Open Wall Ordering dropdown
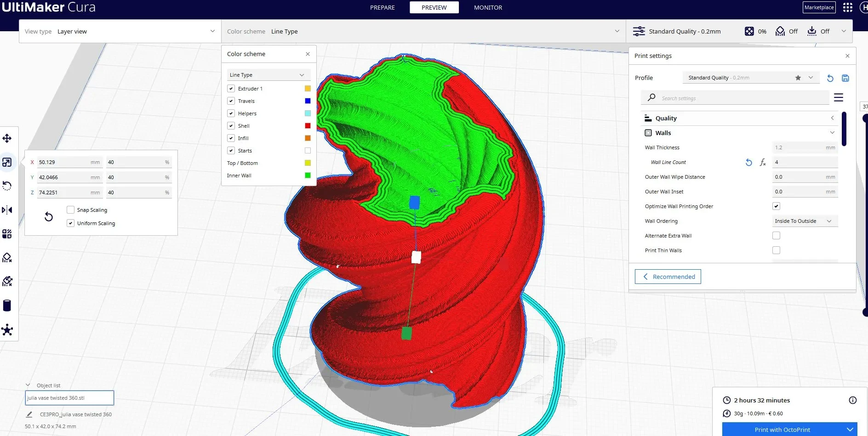The height and width of the screenshot is (436, 868). coord(805,221)
